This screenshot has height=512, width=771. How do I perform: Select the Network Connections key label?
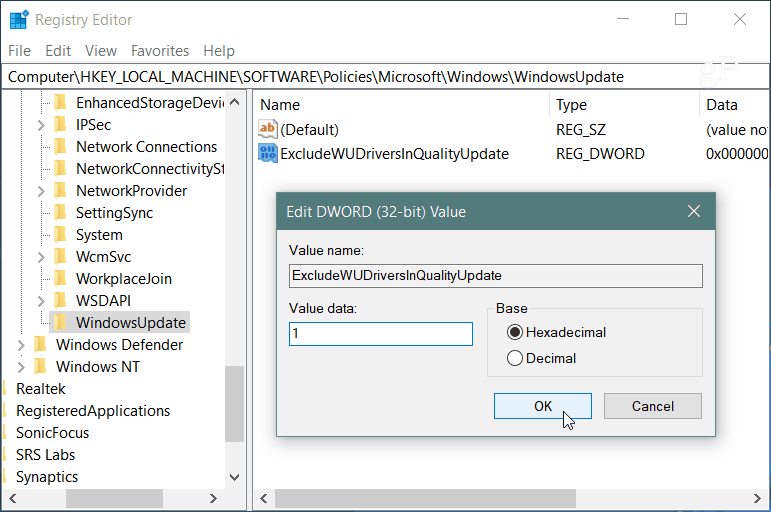pyautogui.click(x=147, y=147)
